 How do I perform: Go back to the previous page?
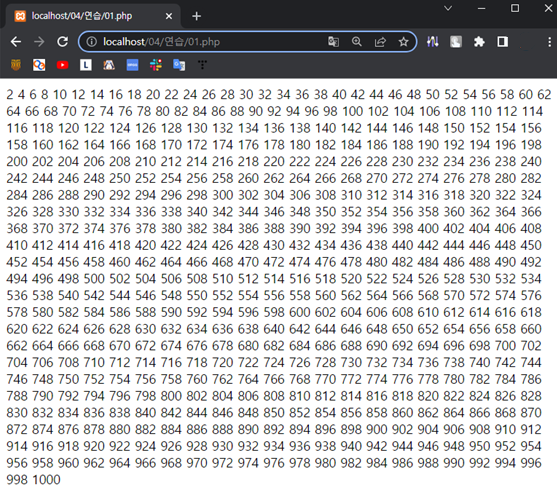point(16,42)
